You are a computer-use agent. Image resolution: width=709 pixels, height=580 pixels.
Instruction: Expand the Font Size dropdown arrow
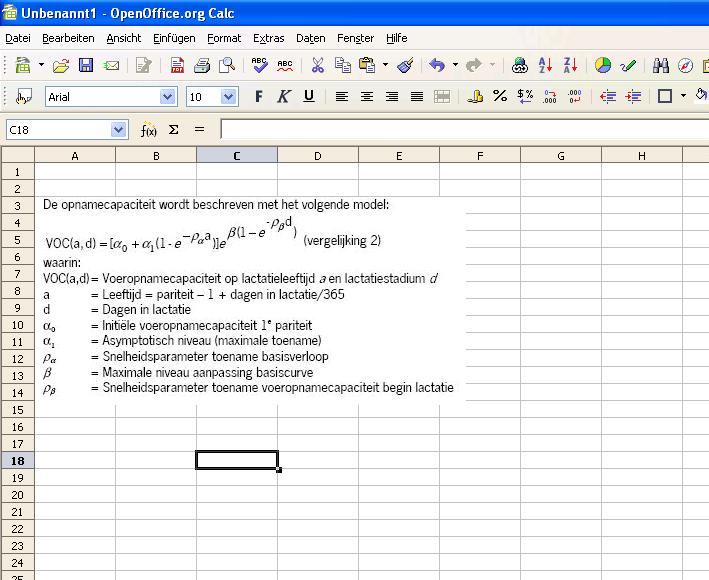[229, 97]
